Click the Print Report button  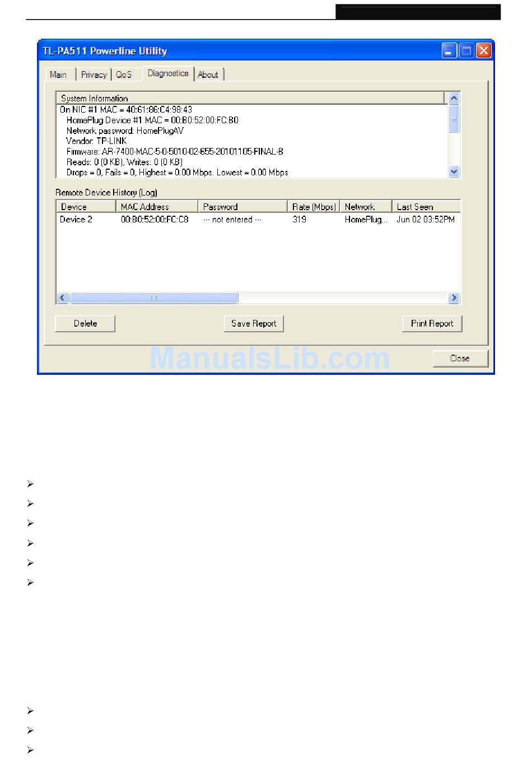coord(432,323)
